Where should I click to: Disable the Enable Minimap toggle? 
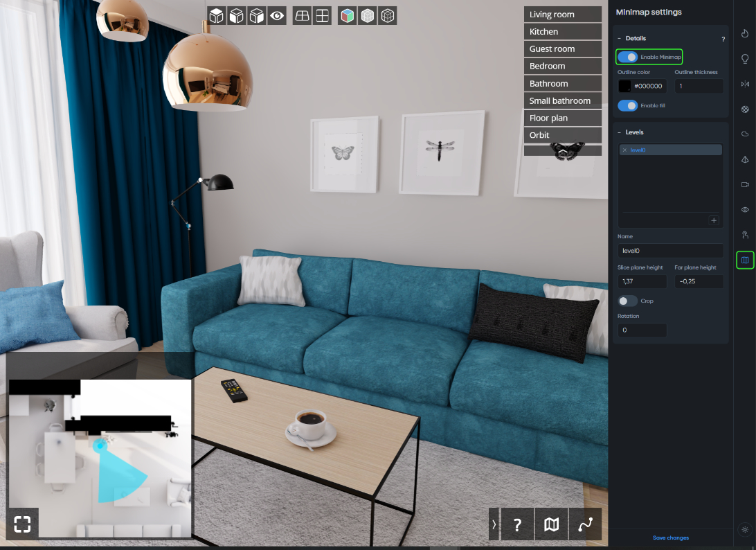point(628,57)
